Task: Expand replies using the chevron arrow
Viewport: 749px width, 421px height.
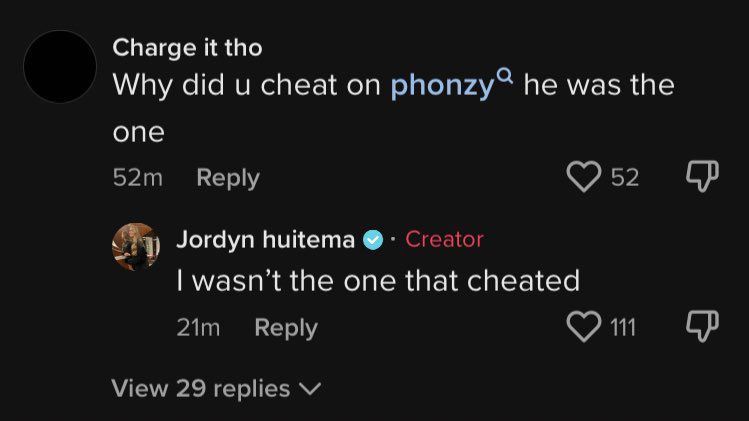Action: pos(310,388)
